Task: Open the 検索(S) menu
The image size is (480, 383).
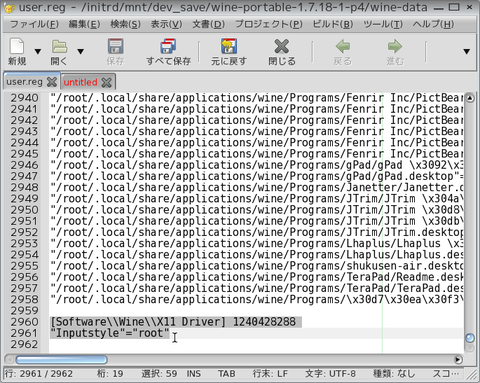Action: click(x=125, y=24)
